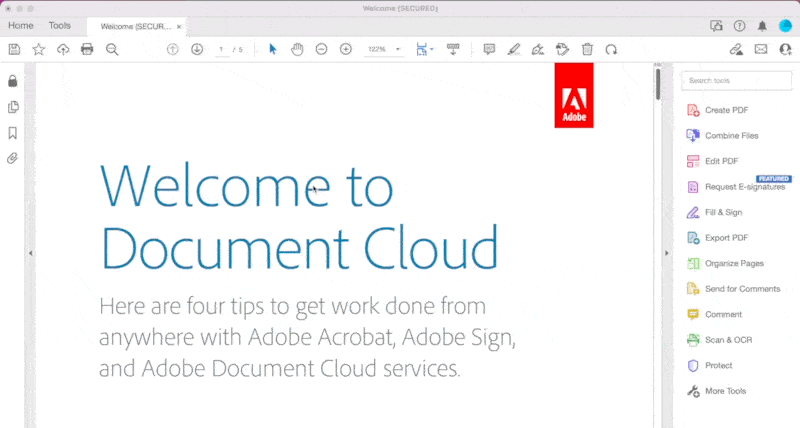Upload file to cloud icon
This screenshot has height=428, width=800.
63,49
